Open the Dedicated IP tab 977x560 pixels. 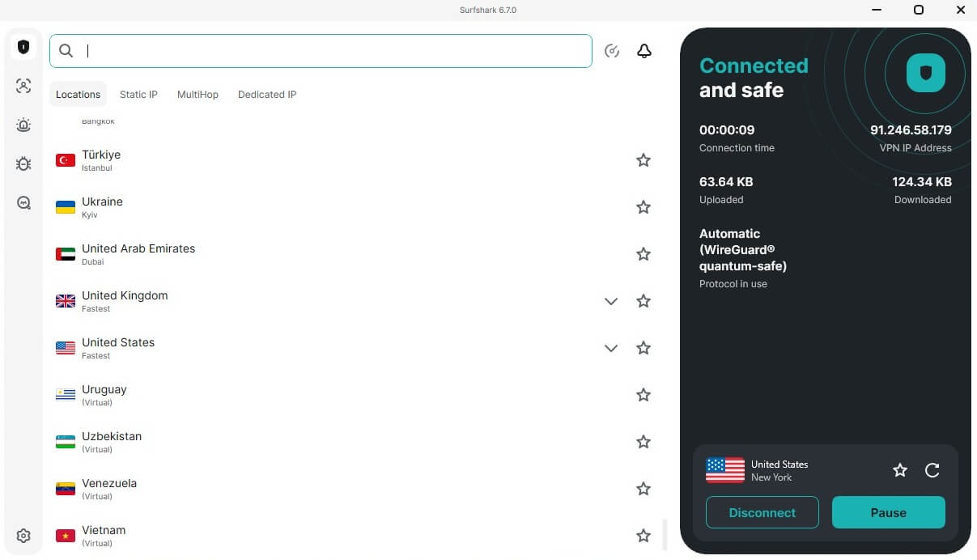(x=267, y=95)
